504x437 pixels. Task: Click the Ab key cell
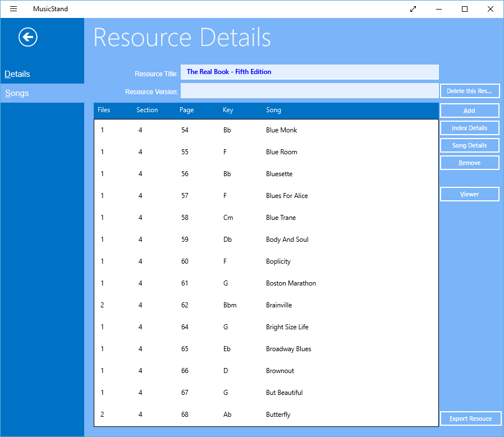[x=227, y=414]
